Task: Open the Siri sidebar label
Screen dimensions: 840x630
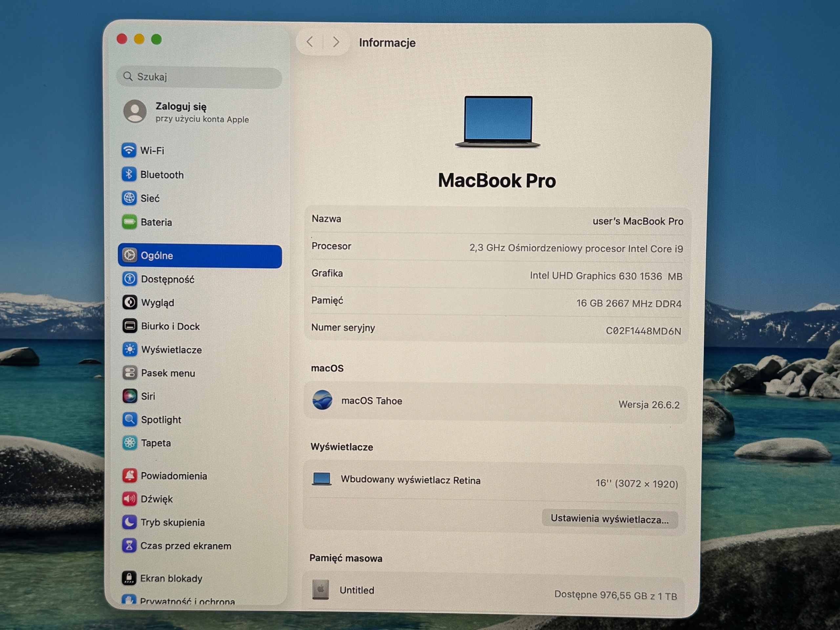Action: pyautogui.click(x=148, y=396)
